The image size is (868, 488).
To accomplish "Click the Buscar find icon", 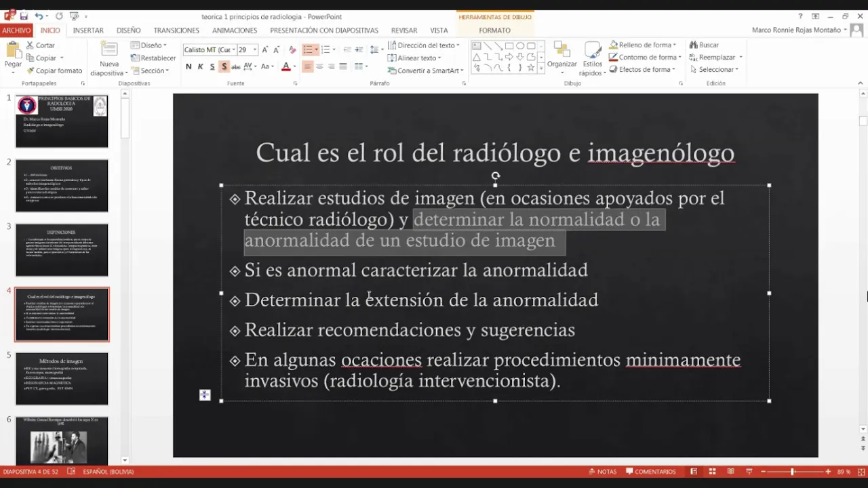I will 704,45.
